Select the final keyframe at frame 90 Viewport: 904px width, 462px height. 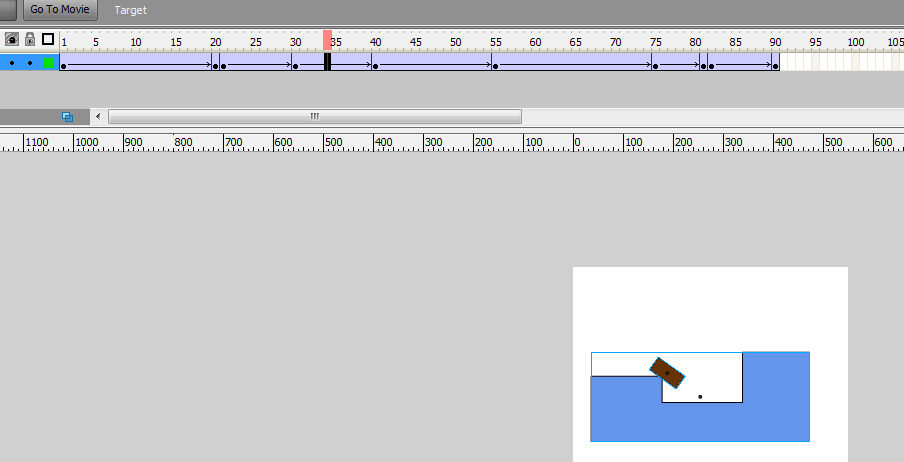pyautogui.click(x=775, y=66)
